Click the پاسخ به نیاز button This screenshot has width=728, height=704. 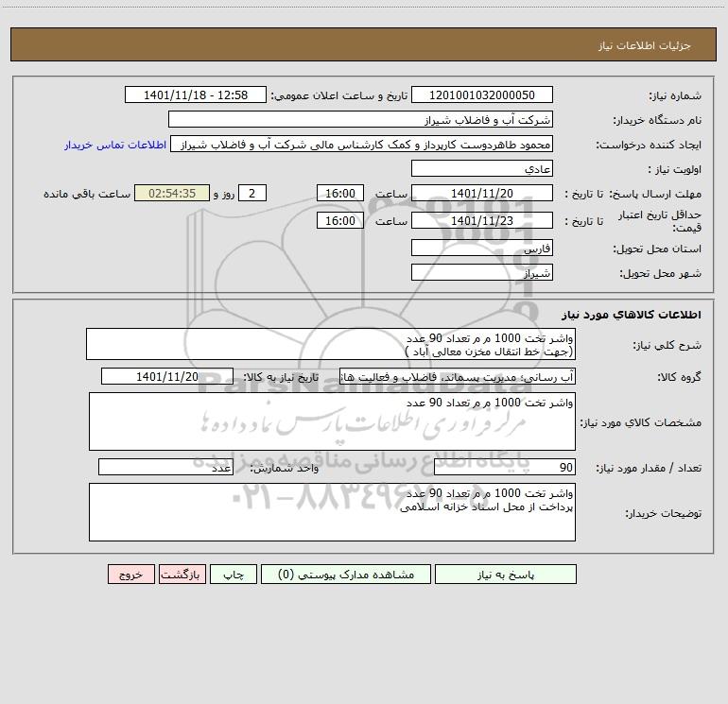pyautogui.click(x=506, y=575)
